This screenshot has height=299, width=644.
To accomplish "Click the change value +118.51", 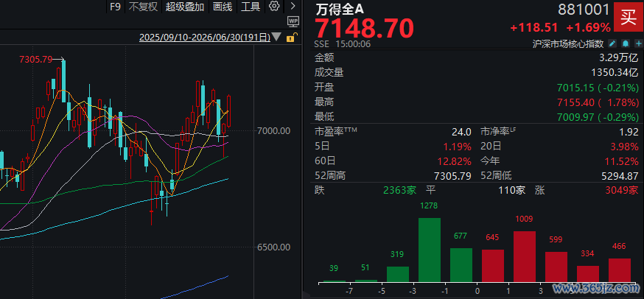I will click(x=534, y=27).
